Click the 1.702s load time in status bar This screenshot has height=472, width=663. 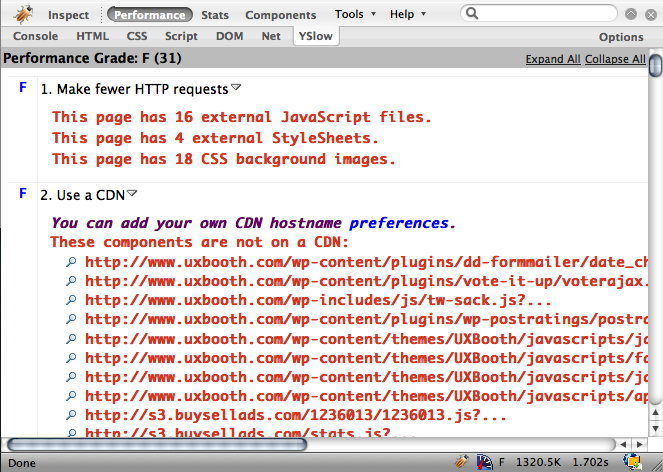tap(590, 462)
